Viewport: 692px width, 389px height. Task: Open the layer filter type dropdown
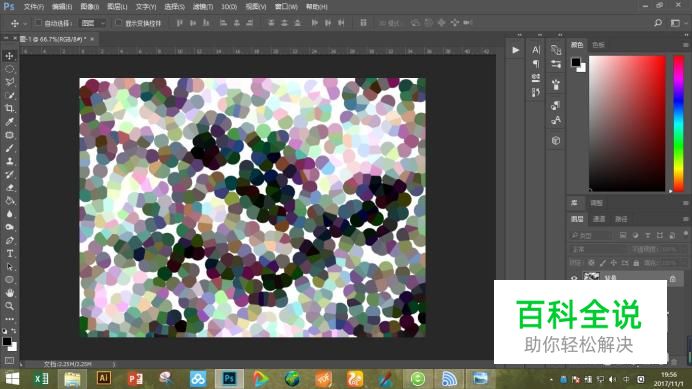[591, 235]
